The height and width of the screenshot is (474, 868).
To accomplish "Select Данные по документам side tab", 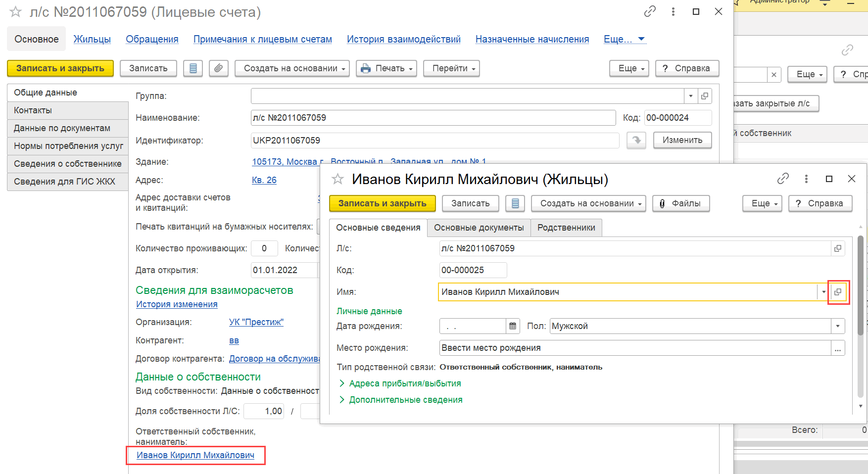I will pyautogui.click(x=68, y=128).
